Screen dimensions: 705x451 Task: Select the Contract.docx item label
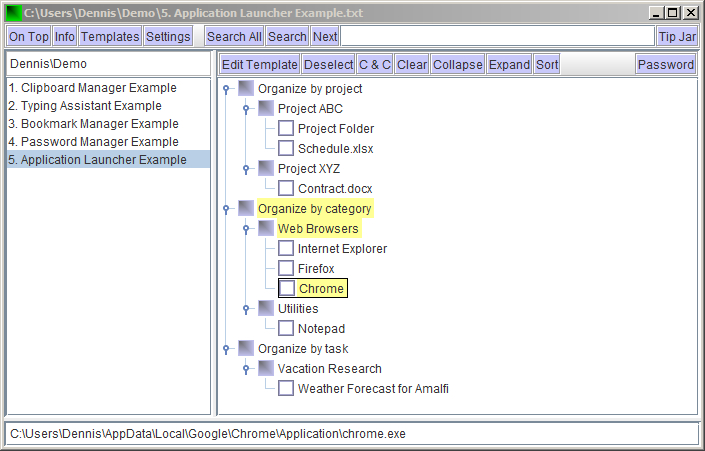tap(335, 188)
